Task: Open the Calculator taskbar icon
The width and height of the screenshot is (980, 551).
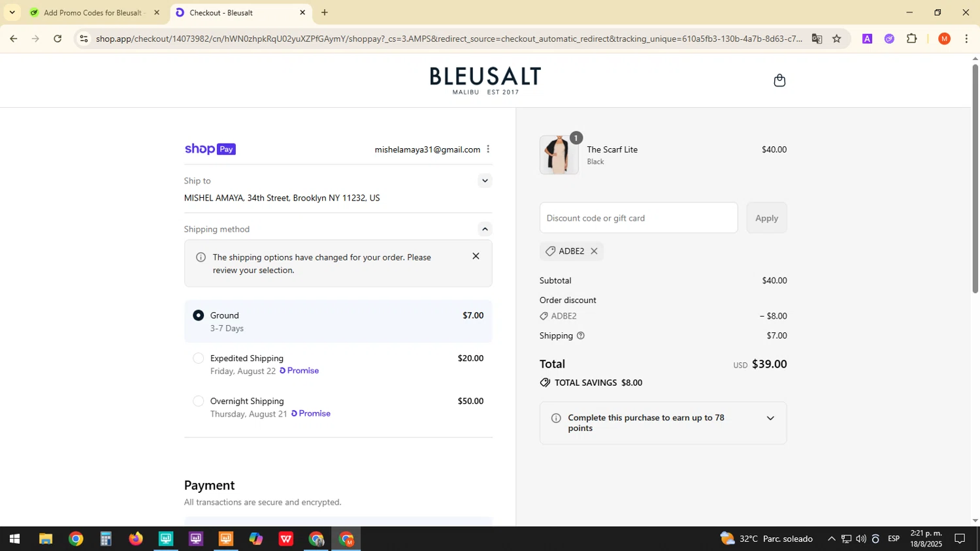Action: (x=105, y=539)
